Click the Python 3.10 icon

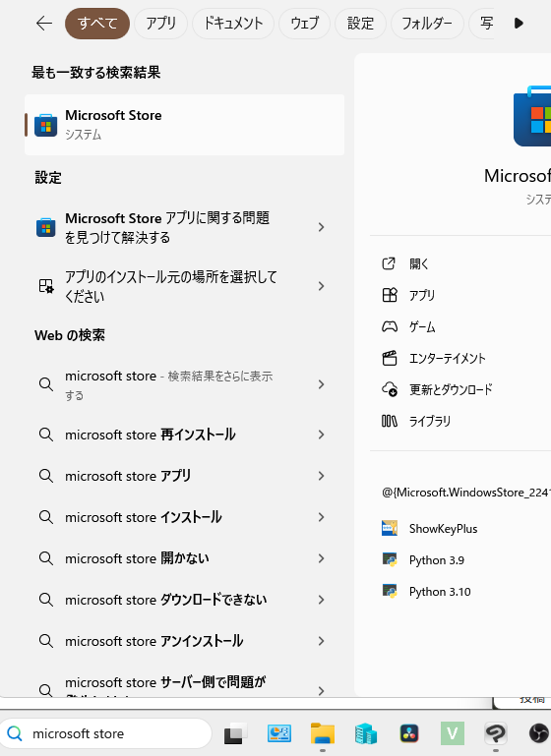click(x=390, y=591)
